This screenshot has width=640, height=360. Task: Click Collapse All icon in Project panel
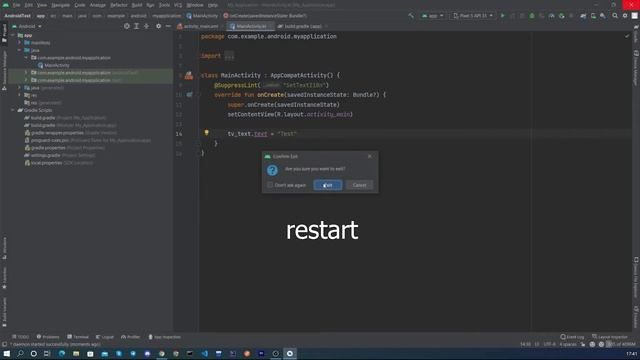pyautogui.click(x=146, y=26)
